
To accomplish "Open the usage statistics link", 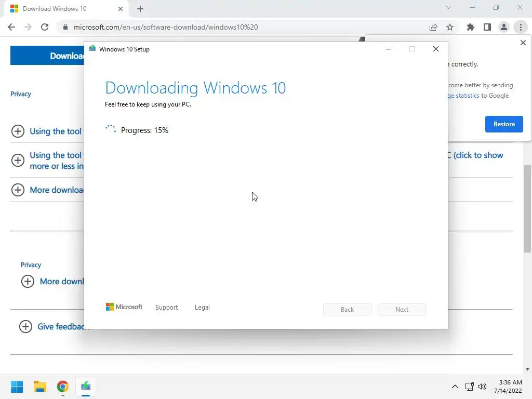I will 463,96.
